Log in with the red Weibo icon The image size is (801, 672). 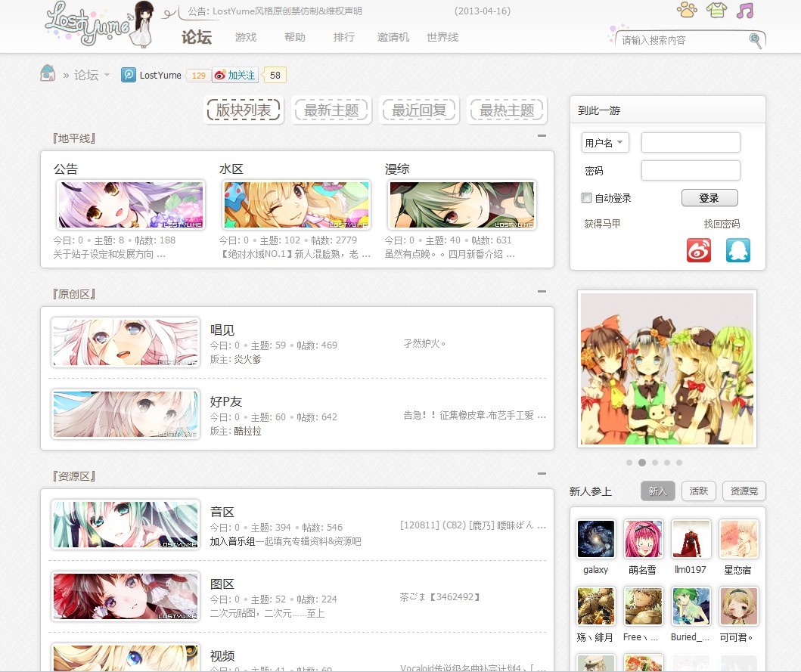click(698, 250)
